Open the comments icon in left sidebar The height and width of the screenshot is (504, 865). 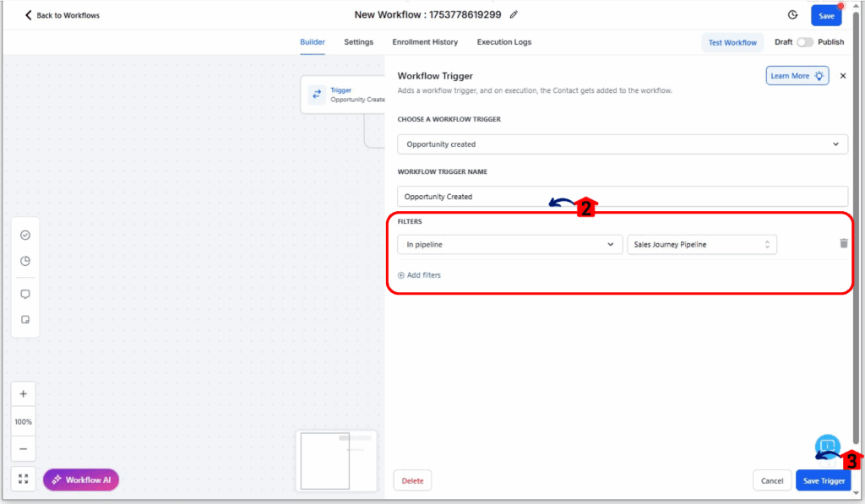coord(24,294)
